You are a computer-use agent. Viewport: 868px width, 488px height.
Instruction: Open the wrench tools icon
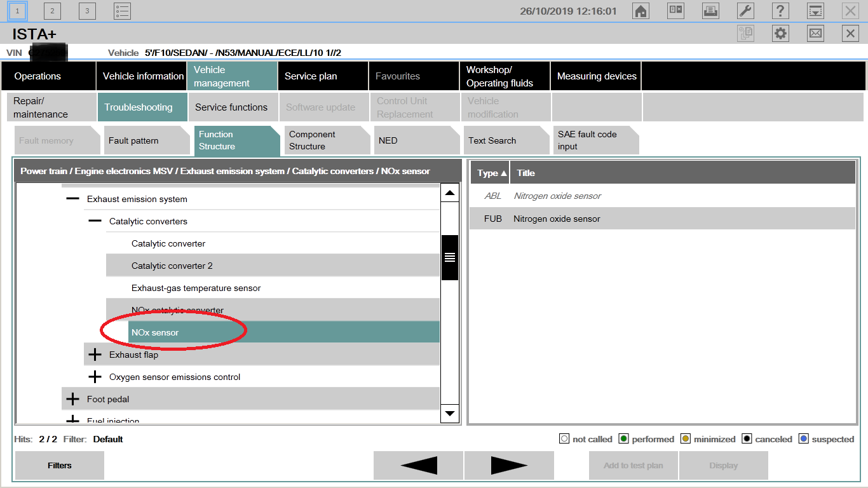tap(745, 11)
